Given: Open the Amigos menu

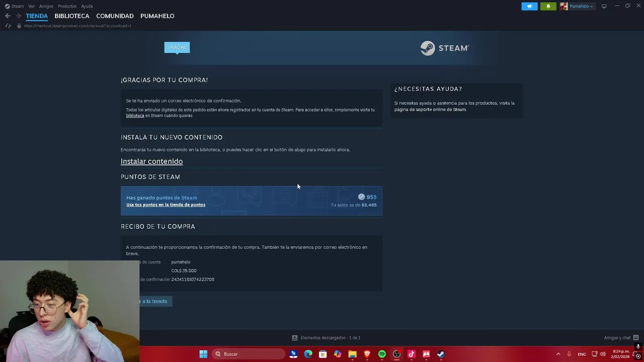Looking at the screenshot, I should tap(46, 6).
